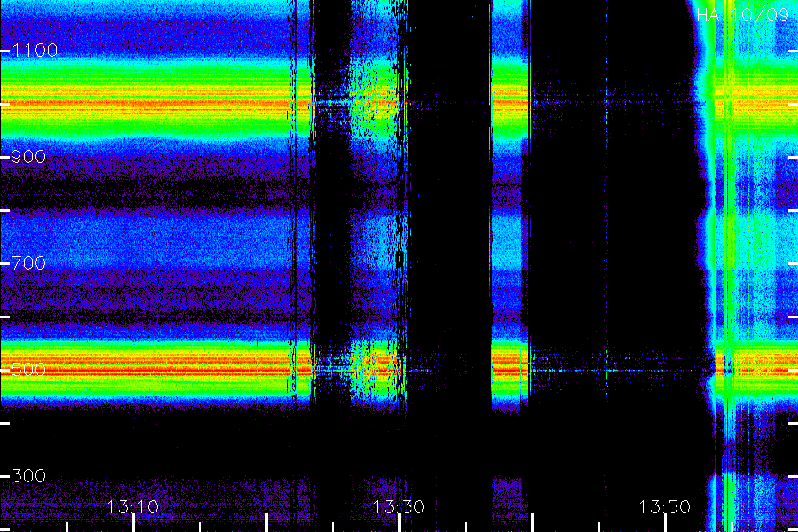Click the 13:10 time axis label

coord(133,507)
